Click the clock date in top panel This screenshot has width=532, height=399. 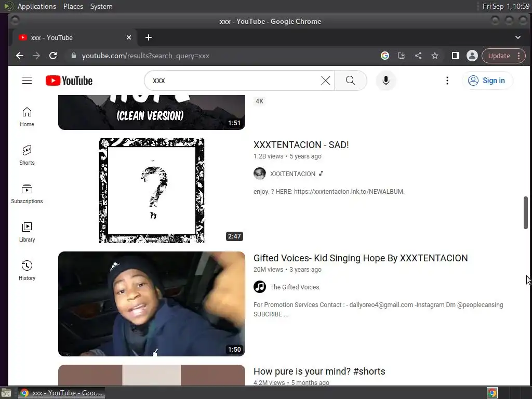click(x=506, y=6)
